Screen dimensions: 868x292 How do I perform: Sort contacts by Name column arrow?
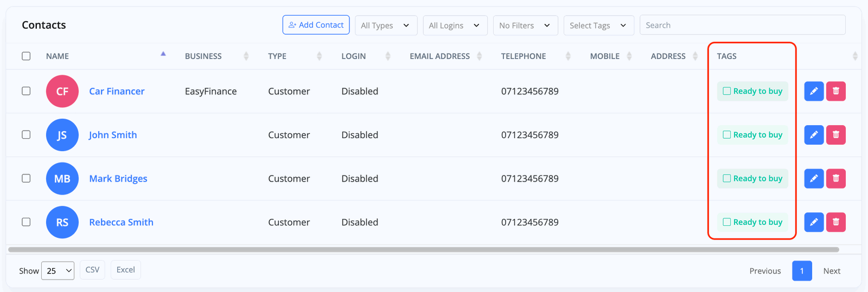click(163, 54)
